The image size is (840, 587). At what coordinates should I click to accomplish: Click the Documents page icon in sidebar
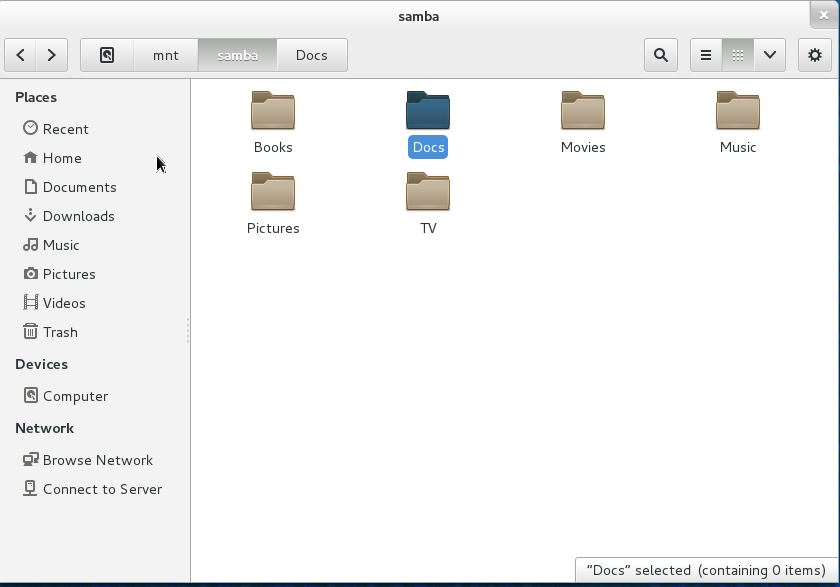(x=31, y=186)
